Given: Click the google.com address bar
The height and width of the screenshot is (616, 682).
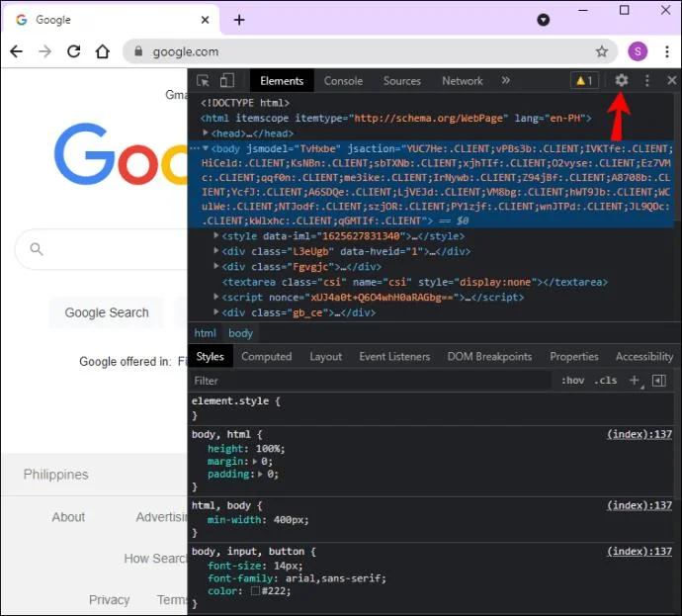Looking at the screenshot, I should [370, 51].
